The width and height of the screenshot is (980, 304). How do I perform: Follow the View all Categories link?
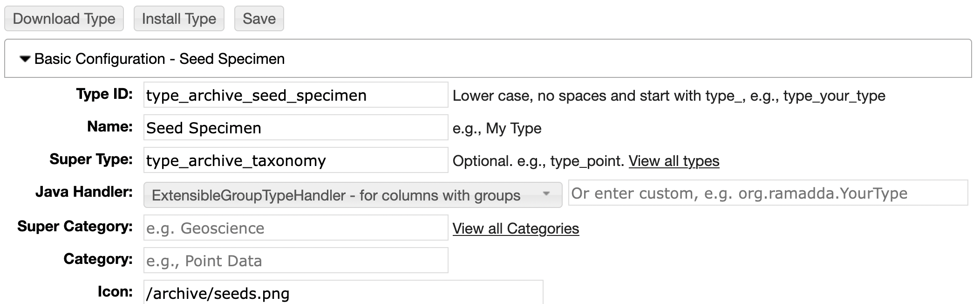click(516, 228)
